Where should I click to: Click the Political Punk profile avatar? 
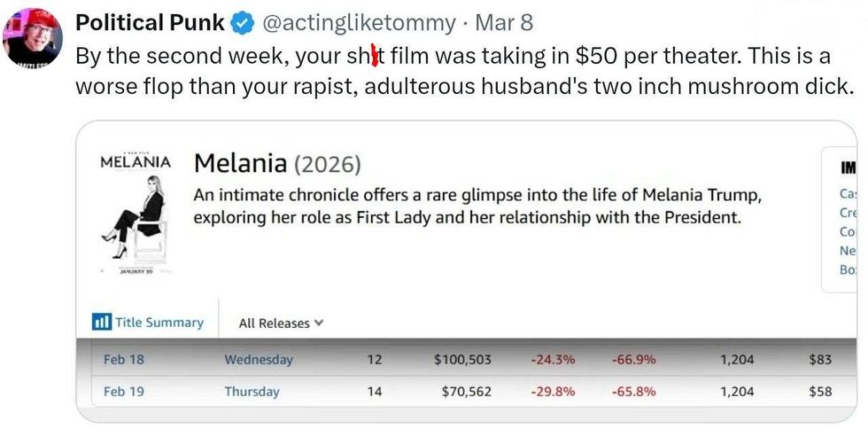[33, 36]
